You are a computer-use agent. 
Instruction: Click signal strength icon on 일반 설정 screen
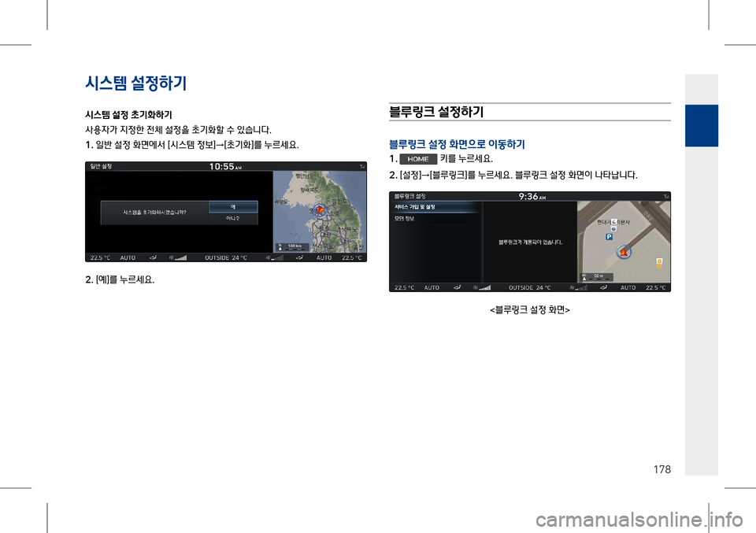tap(362, 166)
